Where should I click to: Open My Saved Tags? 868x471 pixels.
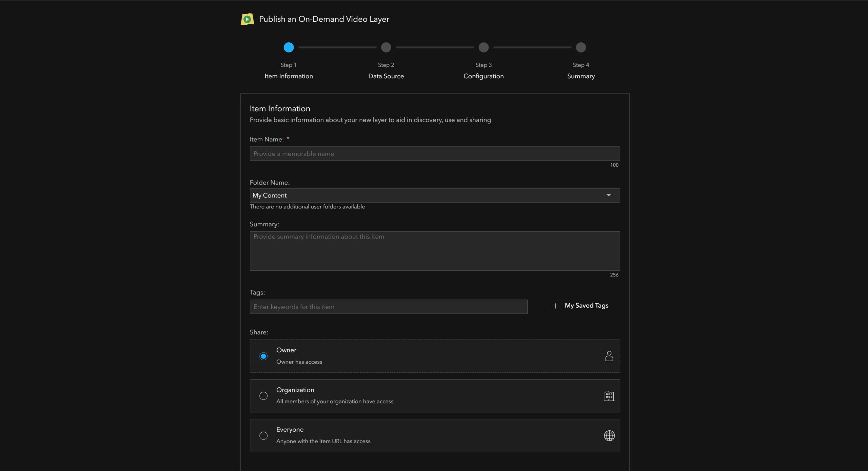click(x=586, y=306)
